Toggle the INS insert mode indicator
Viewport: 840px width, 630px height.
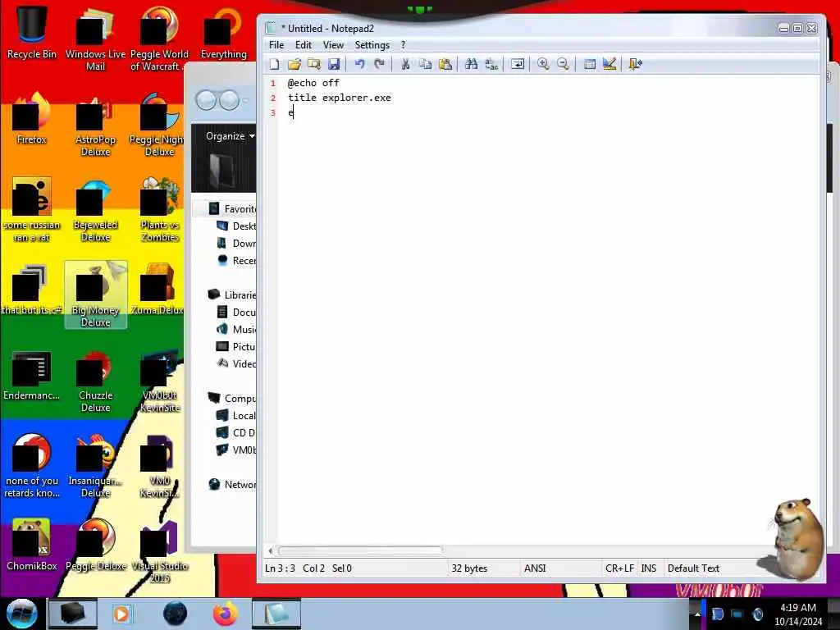point(648,568)
